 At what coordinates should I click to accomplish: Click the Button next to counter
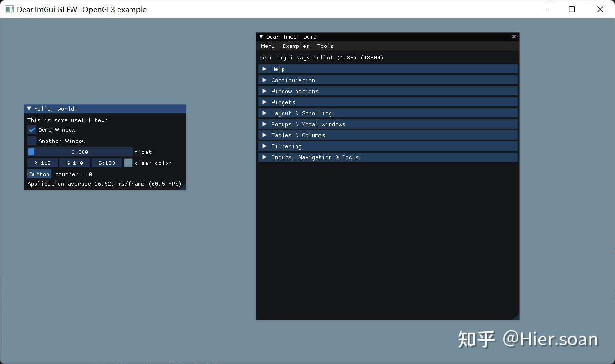pyautogui.click(x=39, y=174)
